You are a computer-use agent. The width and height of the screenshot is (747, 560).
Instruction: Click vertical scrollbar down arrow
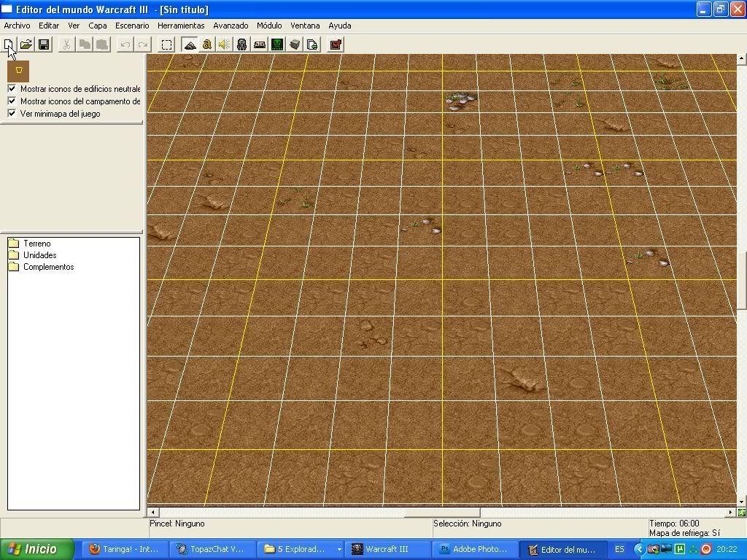742,502
